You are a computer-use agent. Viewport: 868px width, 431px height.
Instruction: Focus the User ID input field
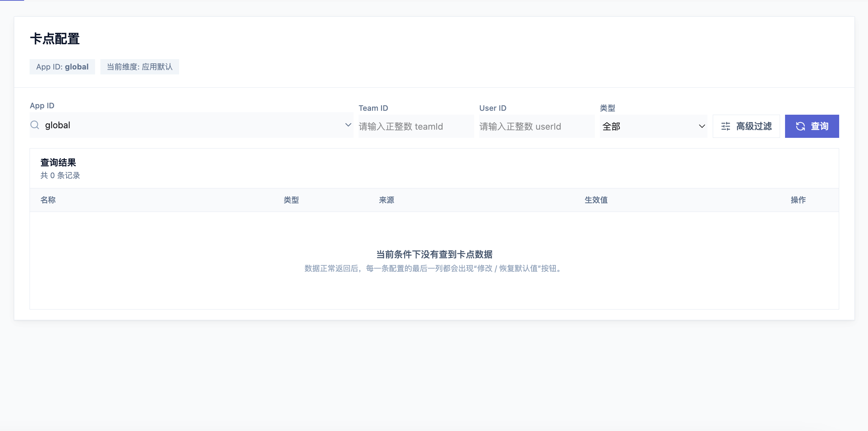pyautogui.click(x=537, y=126)
